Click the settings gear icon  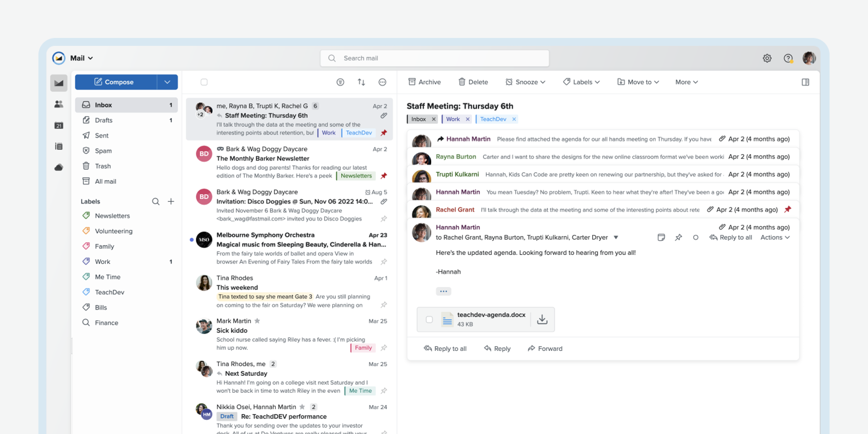point(767,58)
